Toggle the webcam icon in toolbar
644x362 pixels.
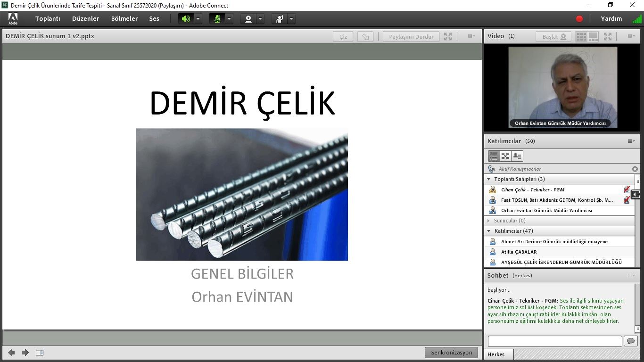point(248,19)
